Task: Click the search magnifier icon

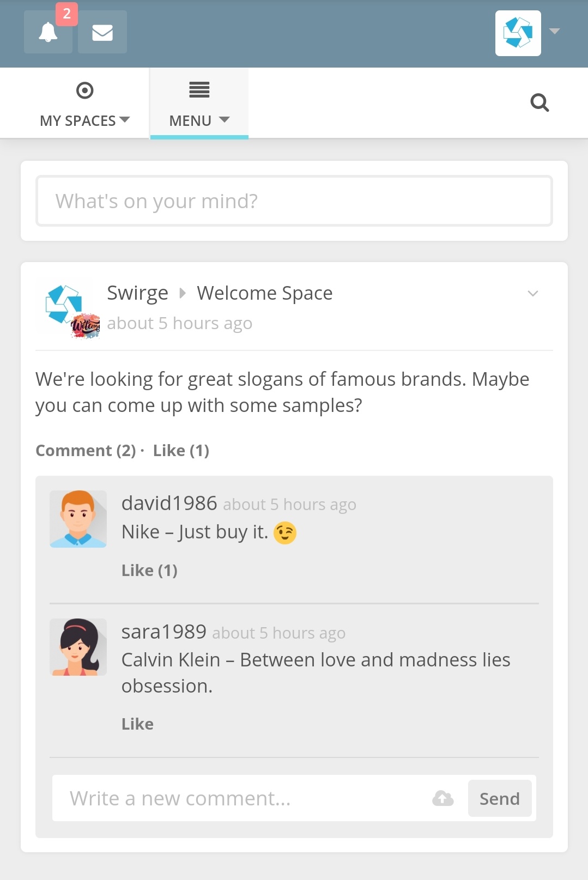Action: (539, 102)
